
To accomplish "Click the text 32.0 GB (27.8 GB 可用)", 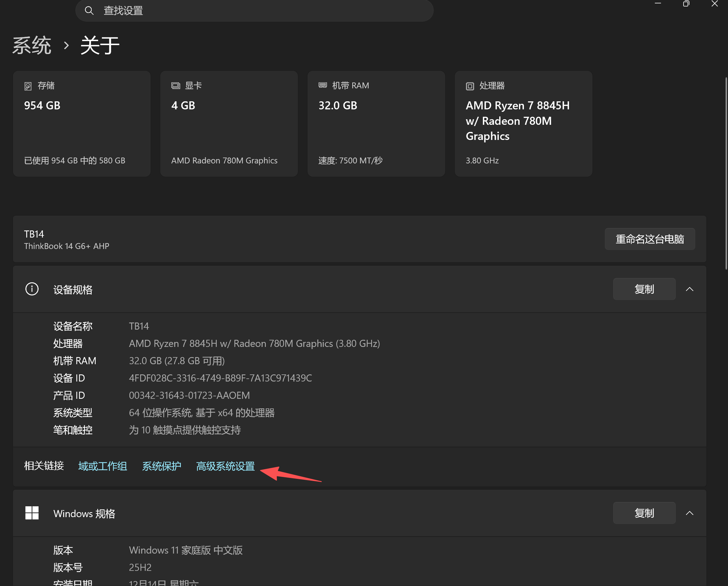I will tap(177, 360).
